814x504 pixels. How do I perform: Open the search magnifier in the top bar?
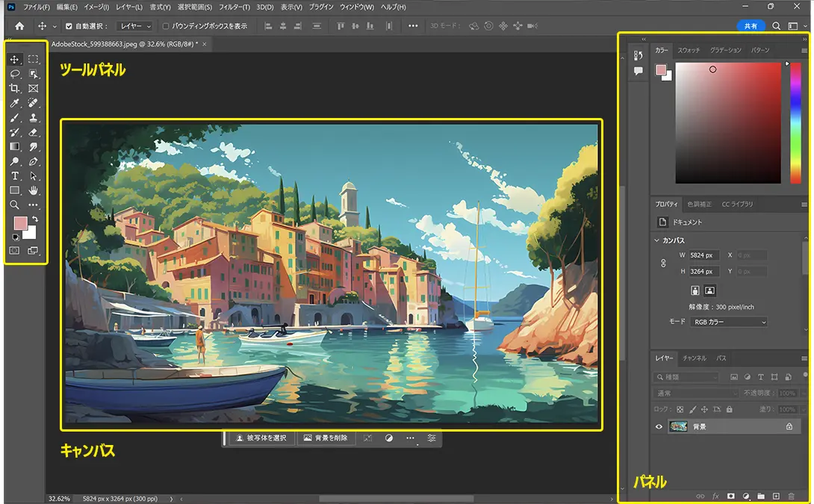coord(776,26)
